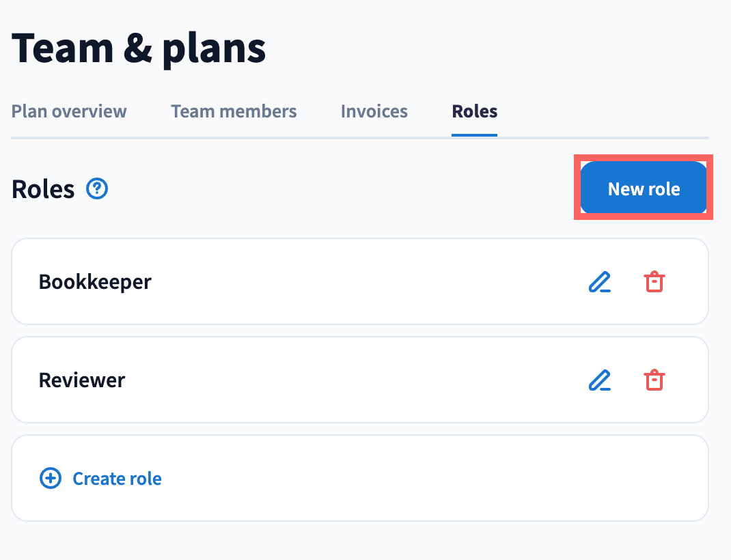Screen dimensions: 731x560
Task: Go to the Invoices tab
Action: [374, 111]
